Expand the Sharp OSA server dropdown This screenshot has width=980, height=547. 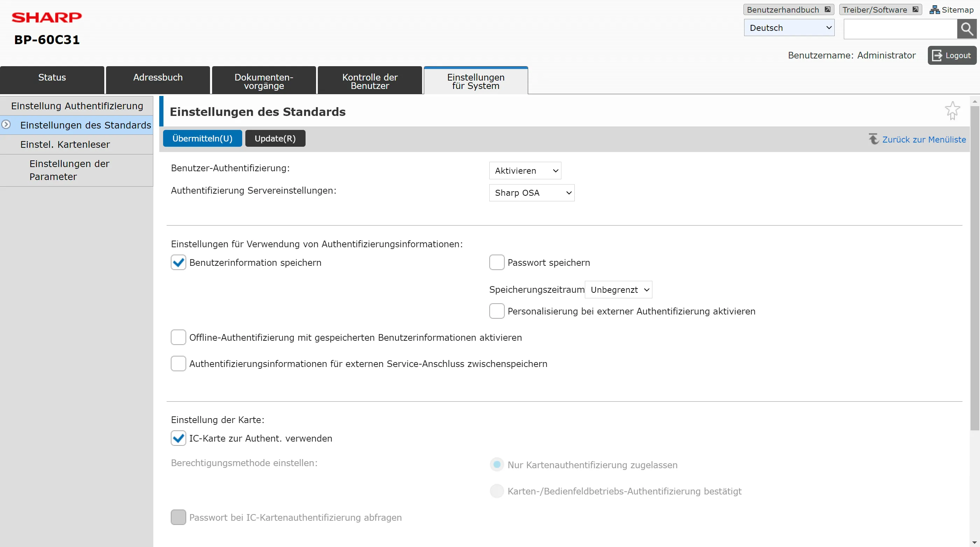(x=531, y=193)
